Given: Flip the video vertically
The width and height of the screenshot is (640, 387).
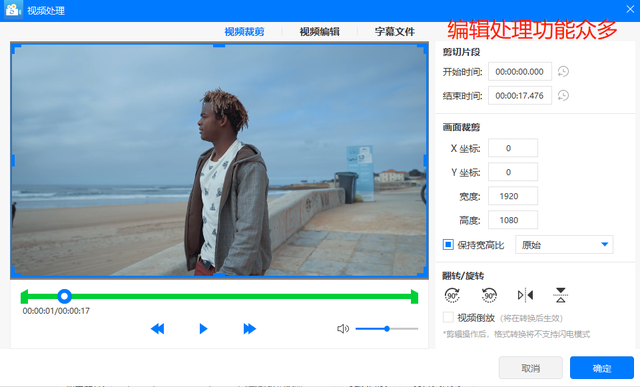Looking at the screenshot, I should coord(561,295).
